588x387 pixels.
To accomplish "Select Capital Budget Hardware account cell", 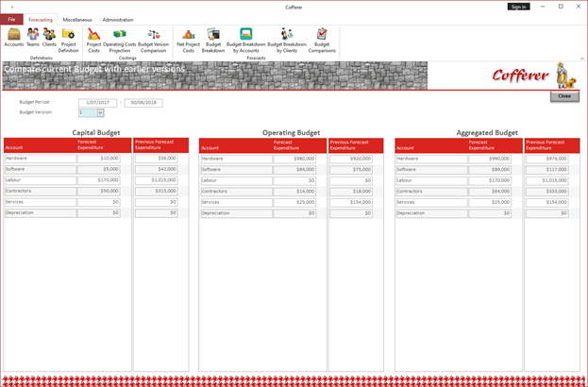I will coord(41,159).
